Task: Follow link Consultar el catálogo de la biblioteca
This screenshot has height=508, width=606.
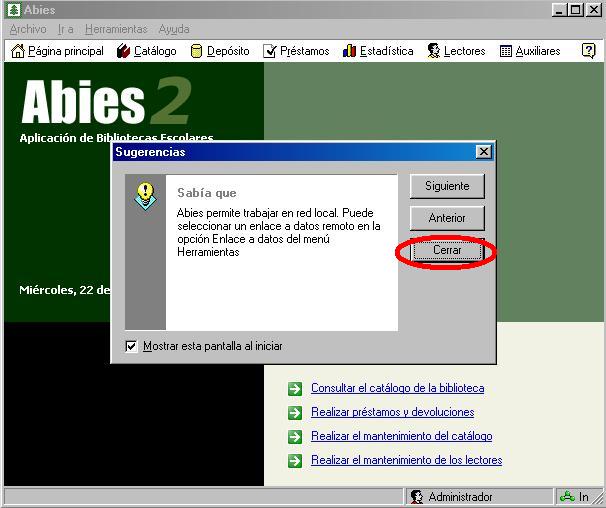Action: pos(397,388)
